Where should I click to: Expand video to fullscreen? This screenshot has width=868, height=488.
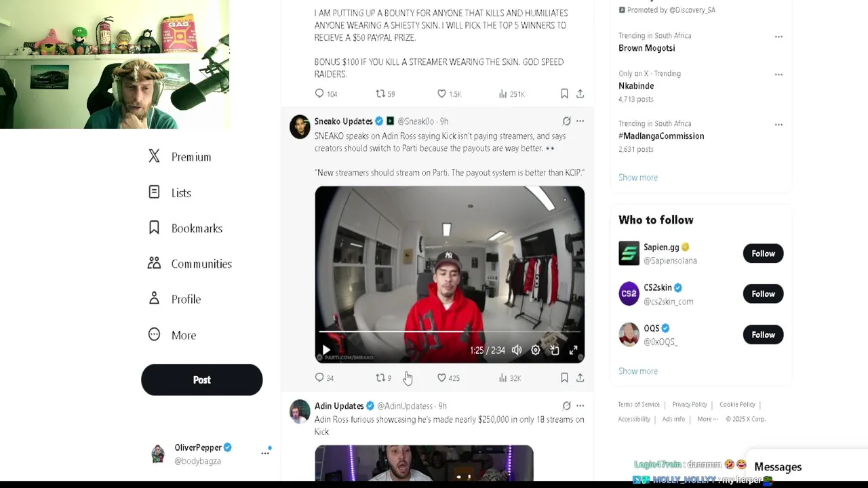(x=574, y=350)
